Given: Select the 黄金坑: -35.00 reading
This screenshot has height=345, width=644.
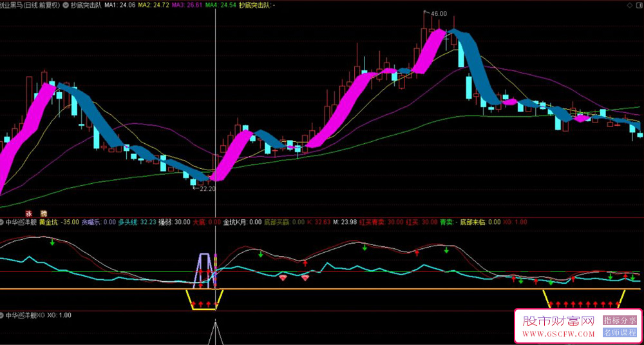Looking at the screenshot, I should 59,222.
